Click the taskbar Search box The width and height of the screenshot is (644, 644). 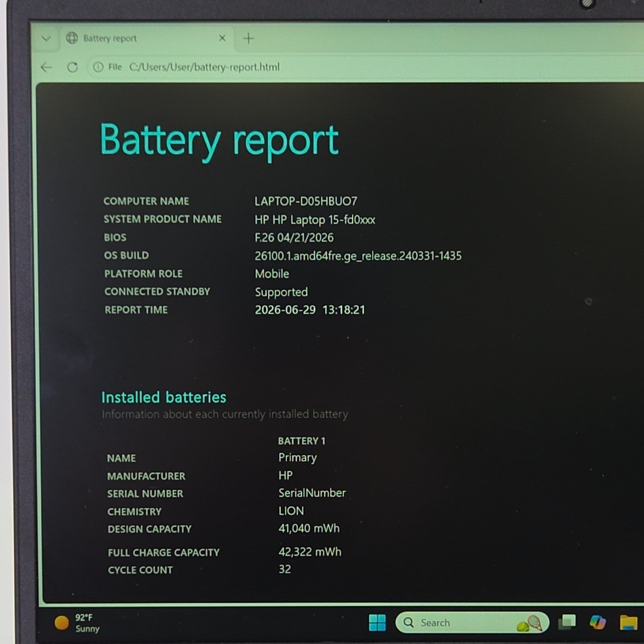(472, 623)
